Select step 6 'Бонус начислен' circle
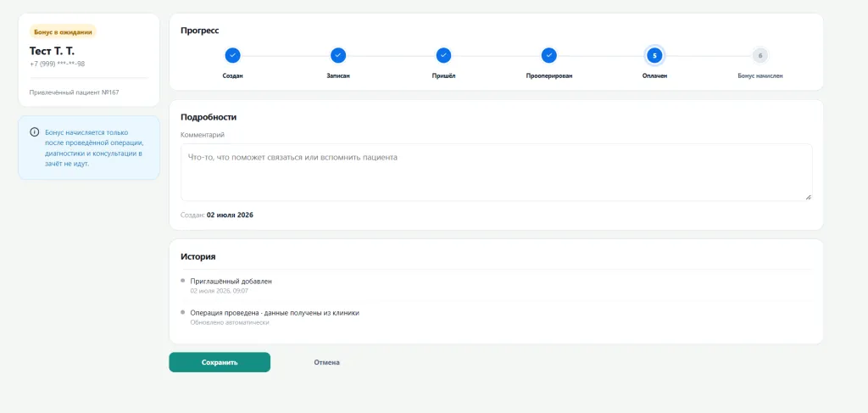This screenshot has height=413, width=868. 760,55
